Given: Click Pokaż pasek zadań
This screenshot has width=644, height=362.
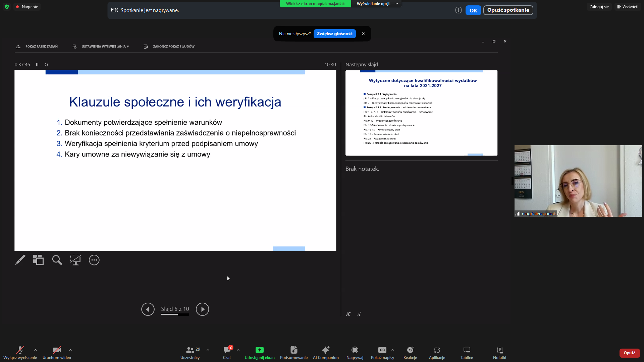Looking at the screenshot, I should (37, 47).
